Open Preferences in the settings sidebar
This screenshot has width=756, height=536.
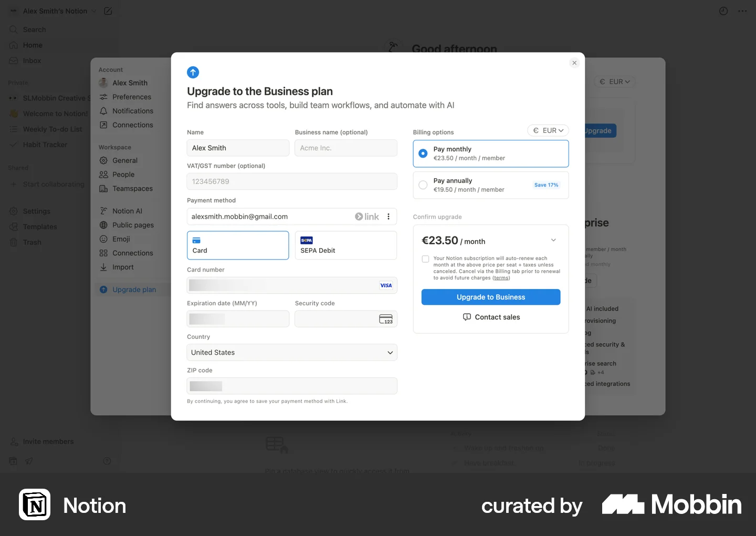132,97
